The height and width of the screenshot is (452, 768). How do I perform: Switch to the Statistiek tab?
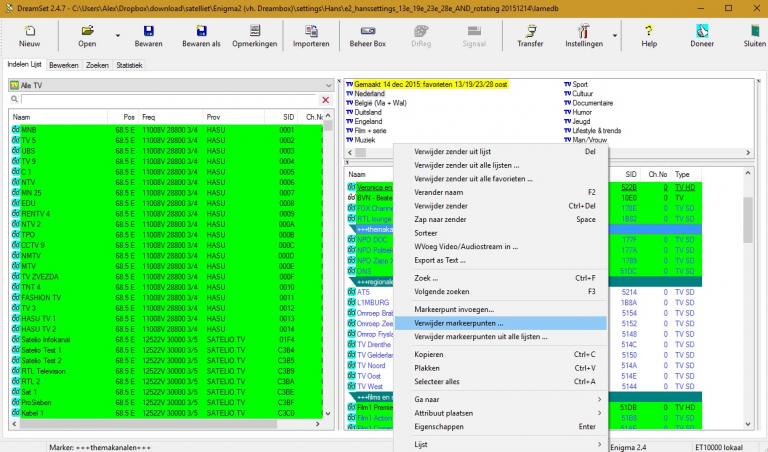coord(129,65)
